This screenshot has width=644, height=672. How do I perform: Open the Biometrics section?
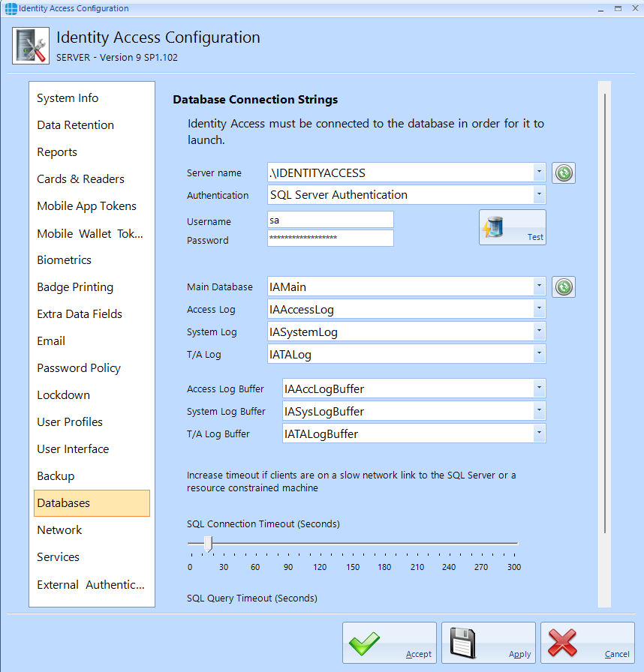click(92, 260)
